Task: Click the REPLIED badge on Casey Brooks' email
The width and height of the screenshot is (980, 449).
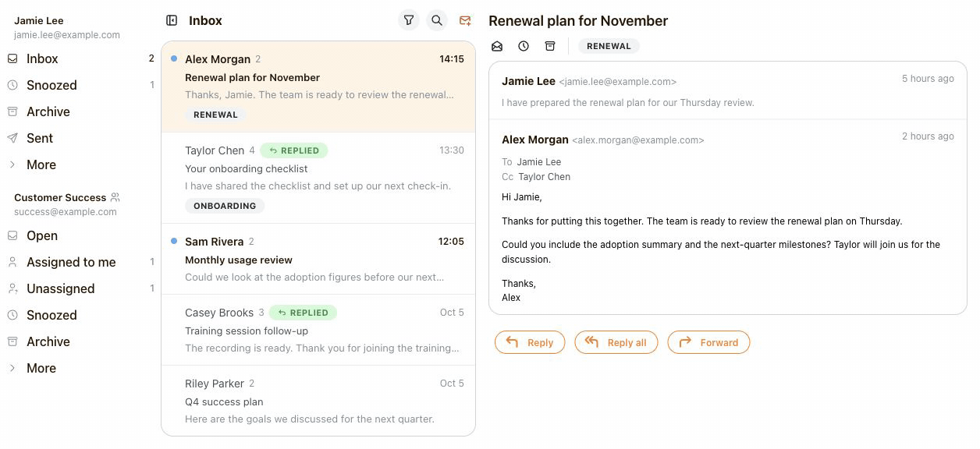Action: (304, 313)
